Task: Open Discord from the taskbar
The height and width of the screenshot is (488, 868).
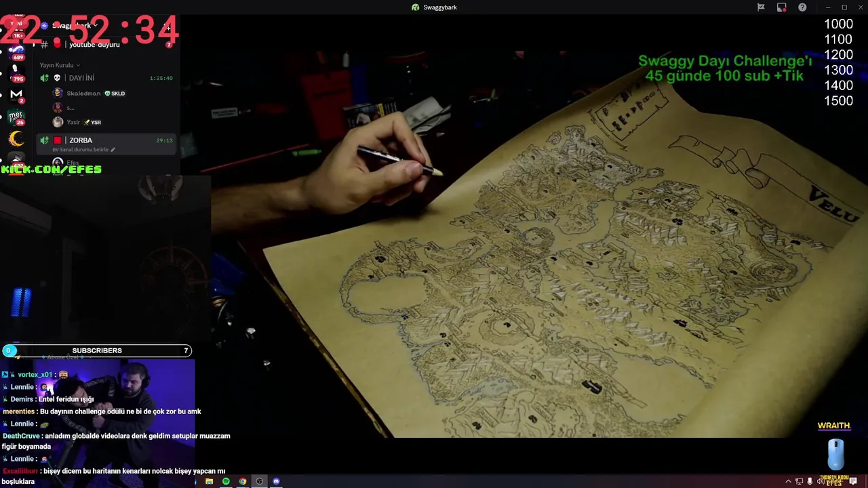Action: (x=276, y=481)
